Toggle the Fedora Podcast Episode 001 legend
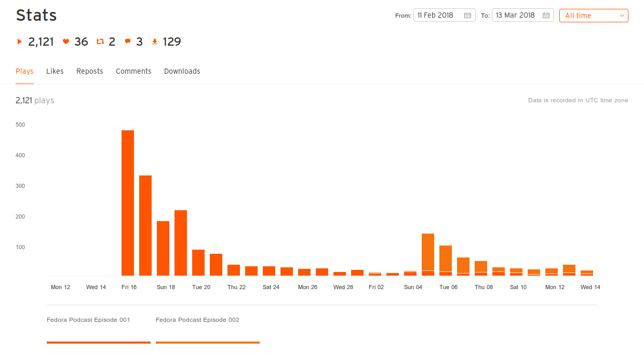Viewport: 644px width, 354px height. point(88,320)
